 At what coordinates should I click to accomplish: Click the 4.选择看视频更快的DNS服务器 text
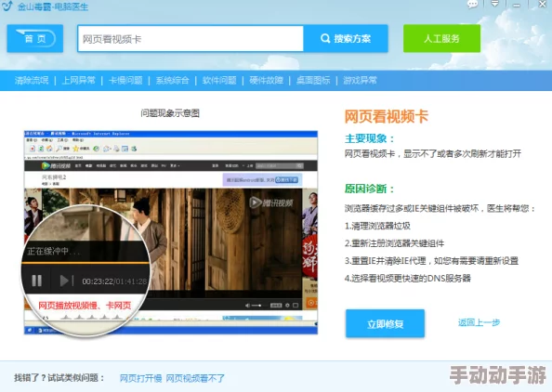pyautogui.click(x=408, y=279)
